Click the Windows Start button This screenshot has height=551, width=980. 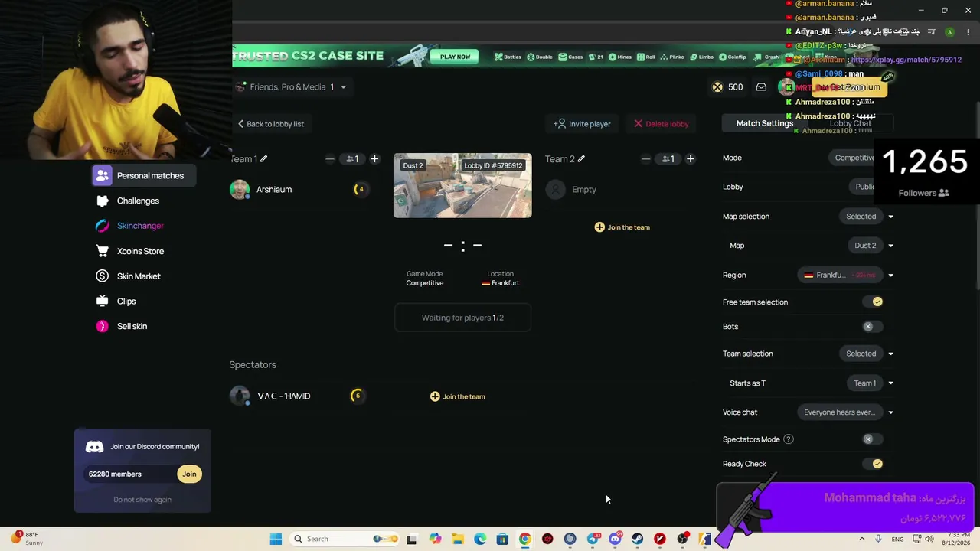(x=276, y=539)
